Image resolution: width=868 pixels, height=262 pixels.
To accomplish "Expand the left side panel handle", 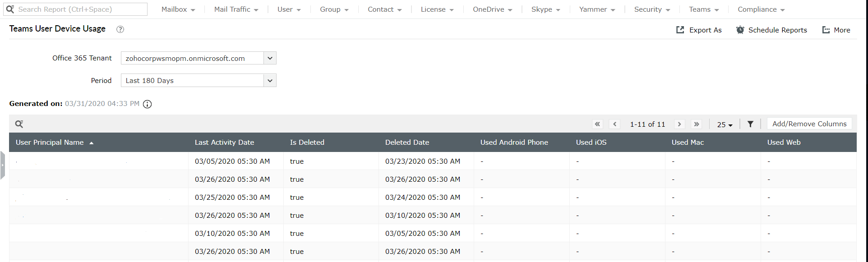I will click(2, 165).
